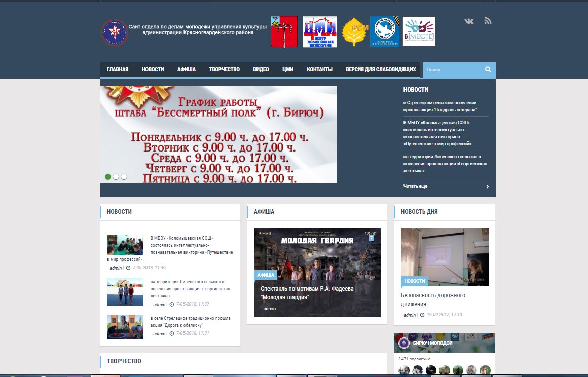The width and height of the screenshot is (588, 377).
Task: Open the Георгиевская ленточка news thumbnail
Action: pos(125,291)
